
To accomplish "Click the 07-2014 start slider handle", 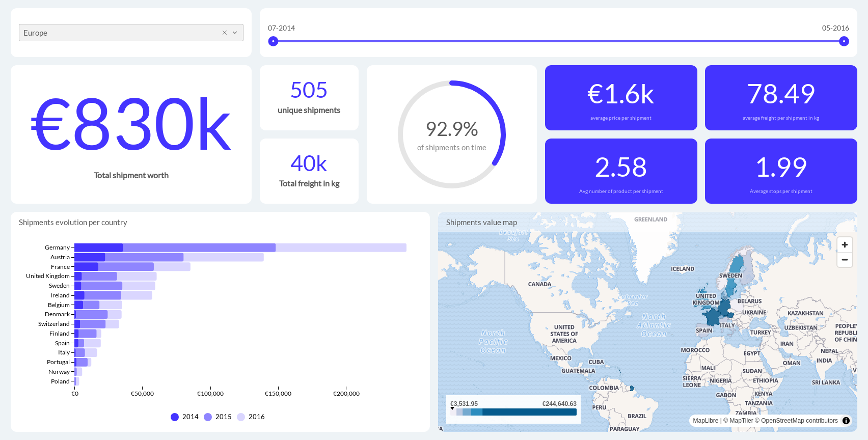I will click(274, 41).
